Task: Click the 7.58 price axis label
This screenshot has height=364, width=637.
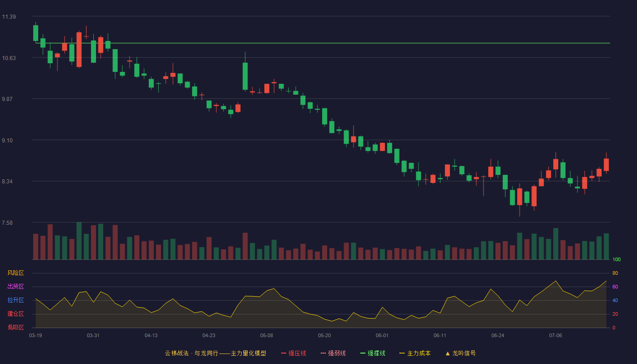Action: (x=7, y=223)
